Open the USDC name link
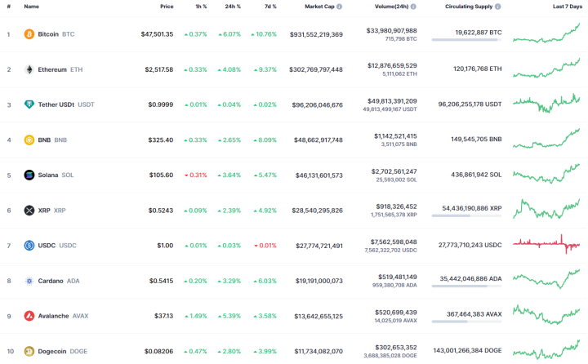This screenshot has height=364, width=588. click(x=47, y=246)
